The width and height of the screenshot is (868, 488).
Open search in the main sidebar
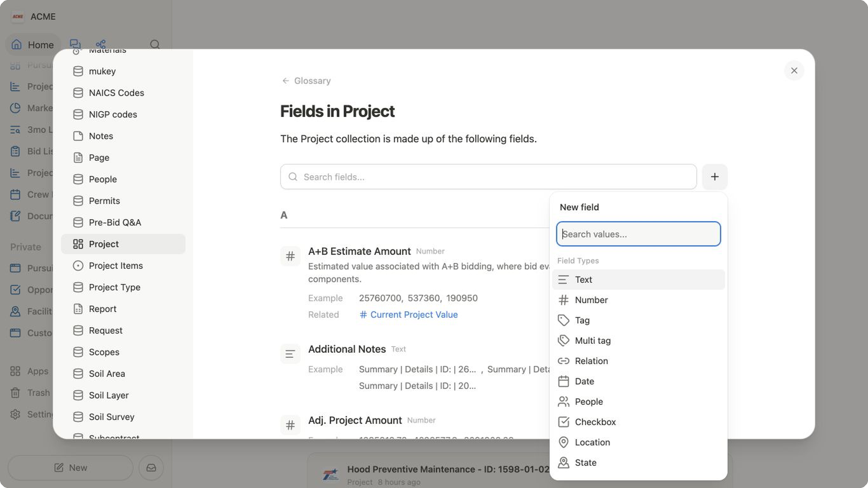[155, 44]
